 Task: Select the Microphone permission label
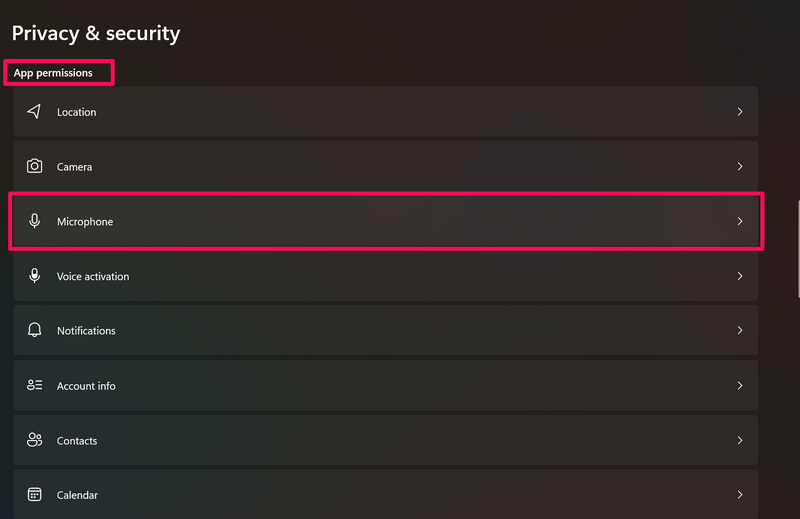(x=85, y=222)
